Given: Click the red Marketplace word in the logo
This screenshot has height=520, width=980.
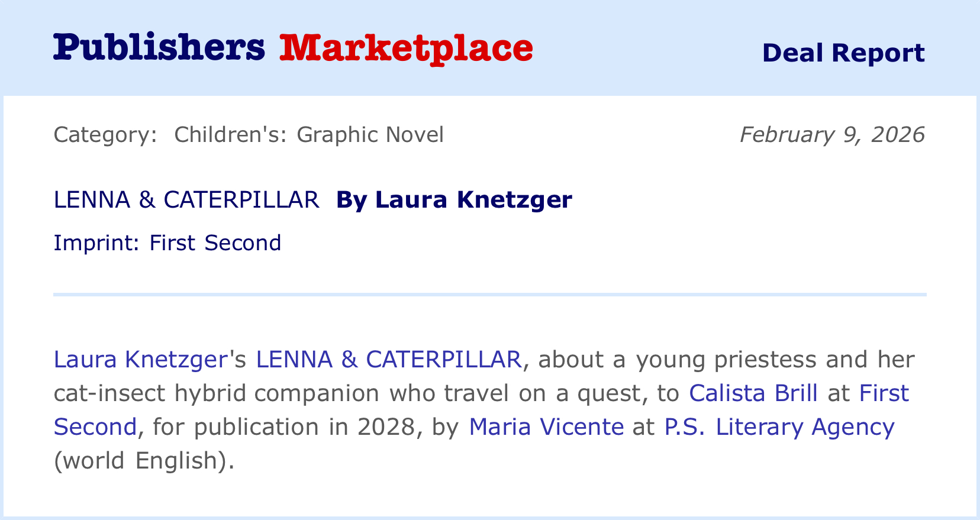Looking at the screenshot, I should point(406,48).
